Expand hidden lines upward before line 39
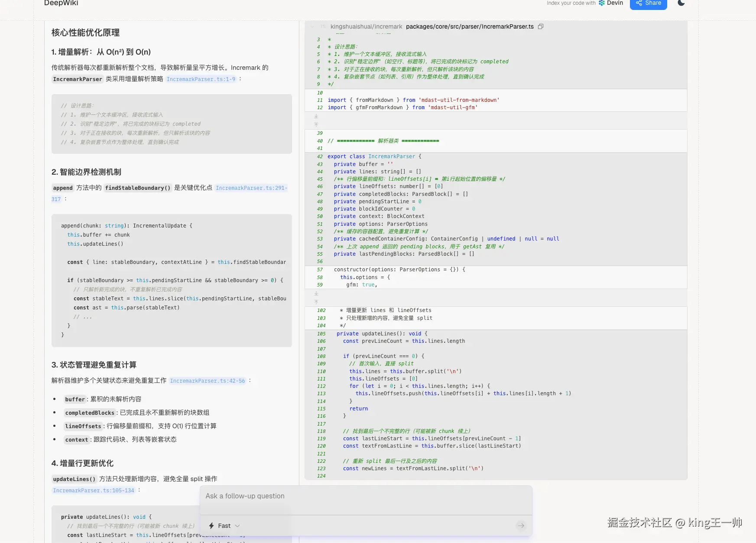The width and height of the screenshot is (756, 543). (316, 124)
